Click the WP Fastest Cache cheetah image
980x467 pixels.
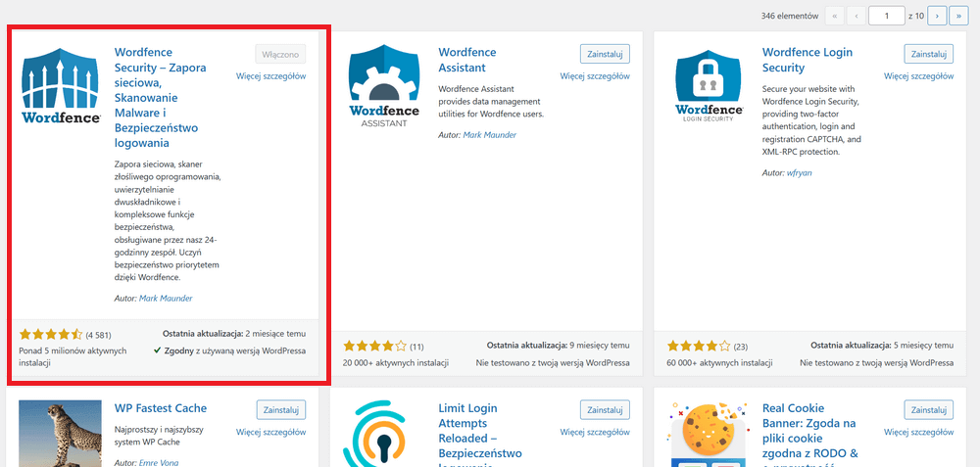61,434
